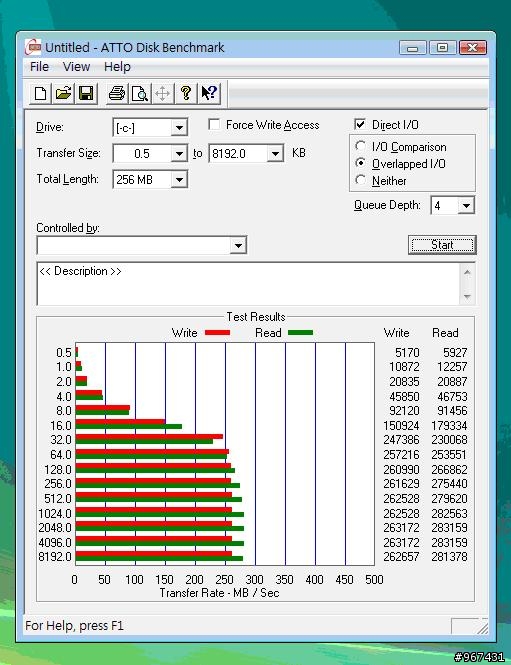
Task: Click the 1024.0 transfer size row label
Action: click(55, 514)
